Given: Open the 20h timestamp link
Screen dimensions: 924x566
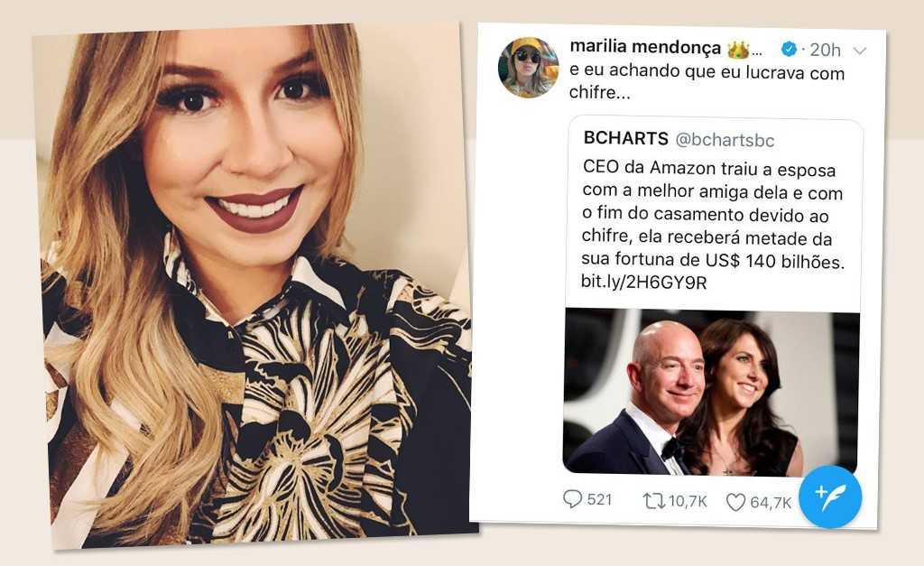Looking at the screenshot, I should click(x=825, y=51).
